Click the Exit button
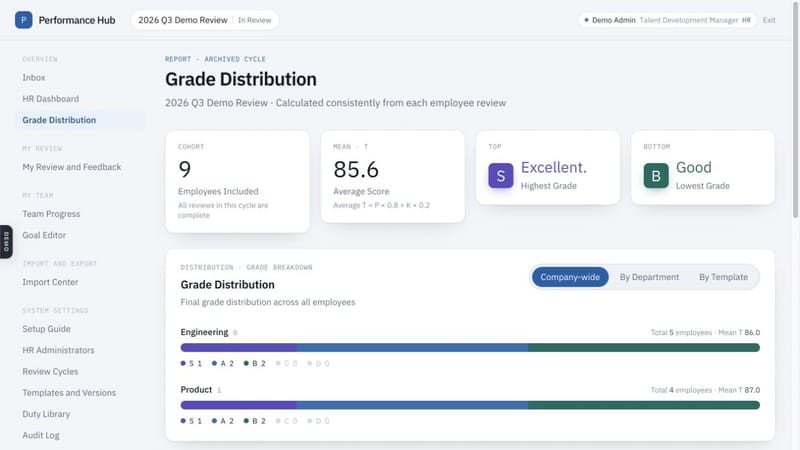This screenshot has width=800, height=450. (x=769, y=20)
